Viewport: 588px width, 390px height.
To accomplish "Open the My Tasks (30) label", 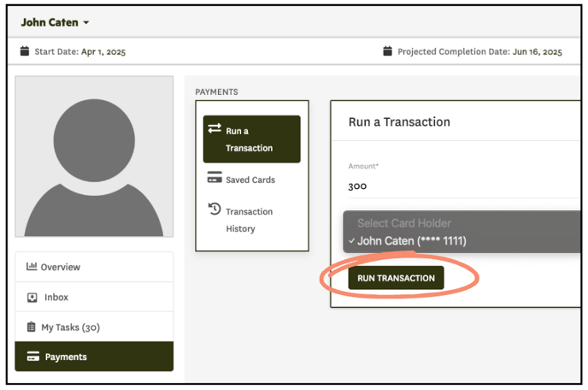I will coord(70,328).
